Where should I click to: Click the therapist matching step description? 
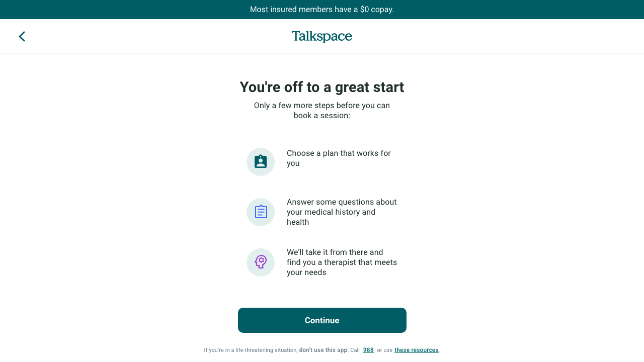point(342,262)
